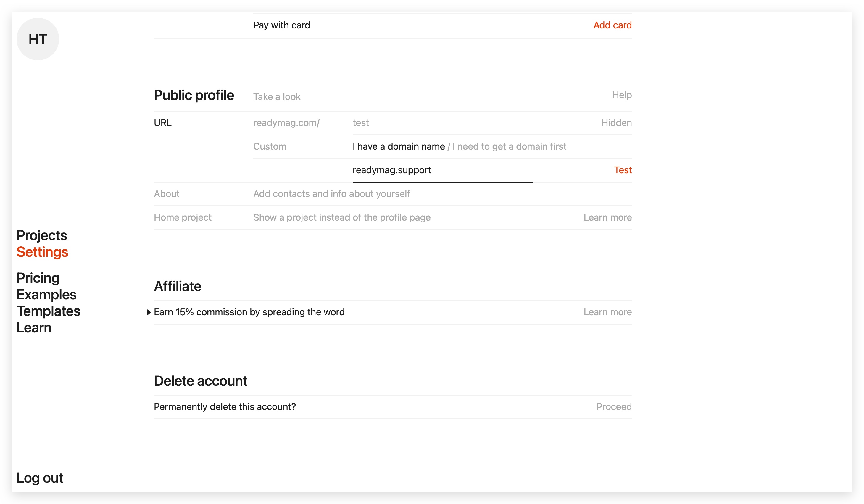Screen dimensions: 864x504
Task: Edit the custom domain input field
Action: (442, 170)
